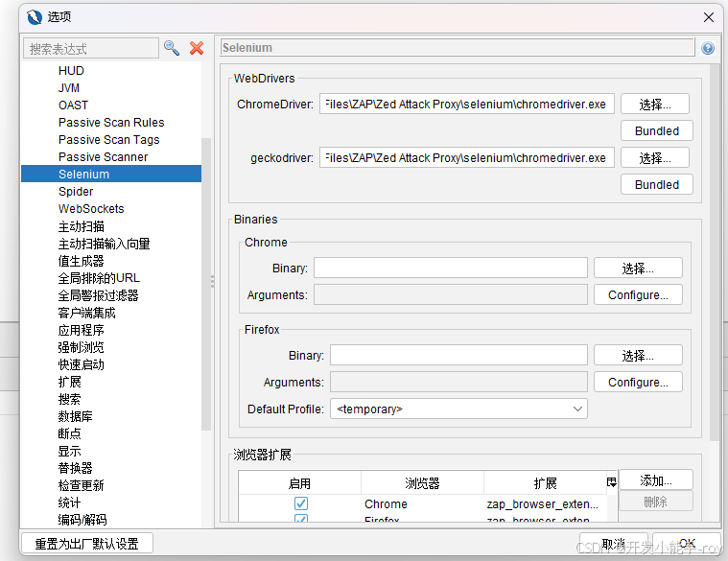This screenshot has height=561, width=728.
Task: Select JVM options entry
Action: tap(69, 87)
